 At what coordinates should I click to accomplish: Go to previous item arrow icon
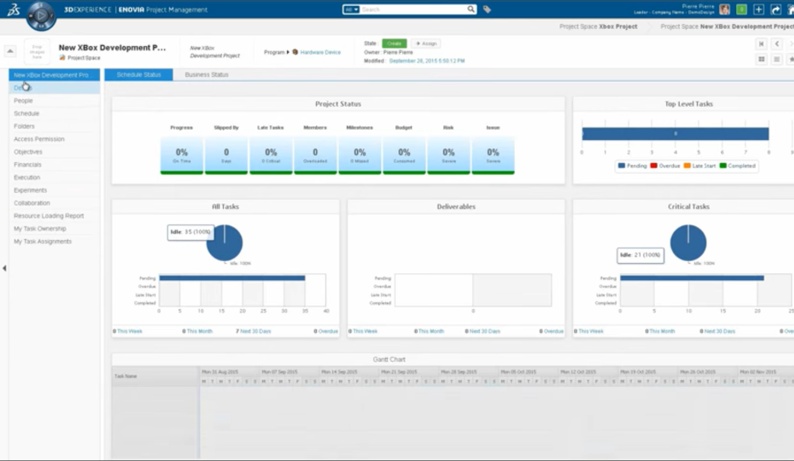point(777,44)
